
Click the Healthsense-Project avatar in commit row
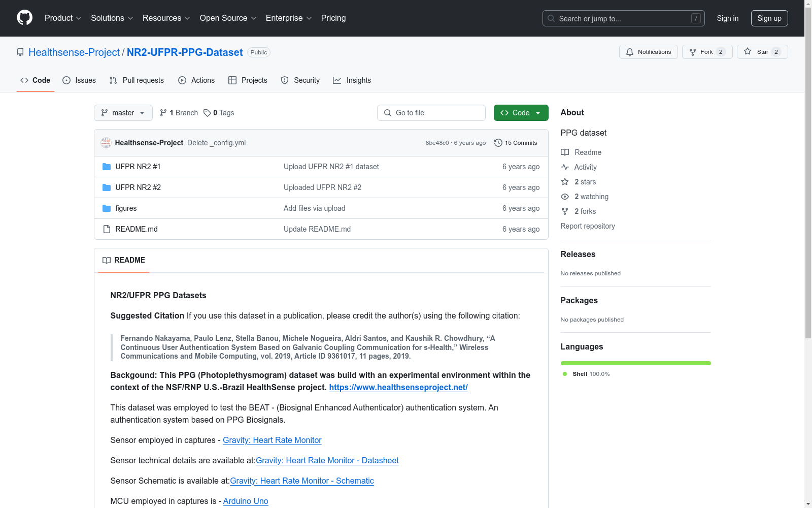(x=106, y=143)
